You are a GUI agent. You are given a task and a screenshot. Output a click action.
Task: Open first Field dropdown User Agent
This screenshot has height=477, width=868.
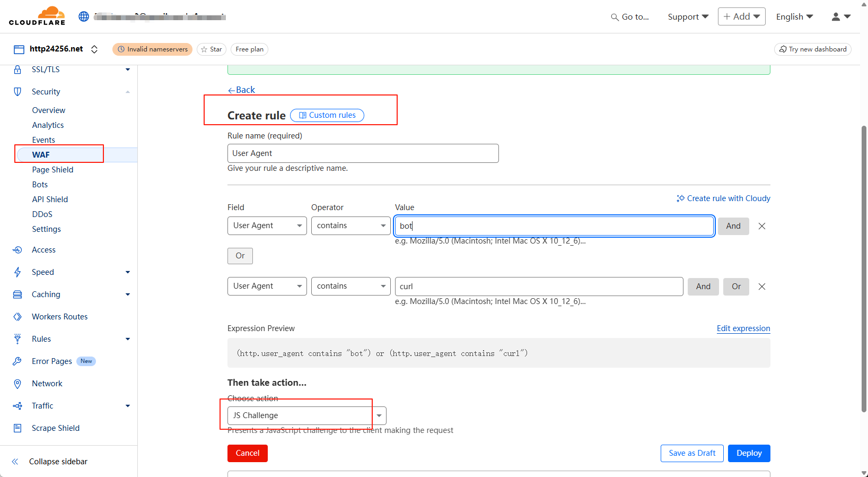click(267, 226)
